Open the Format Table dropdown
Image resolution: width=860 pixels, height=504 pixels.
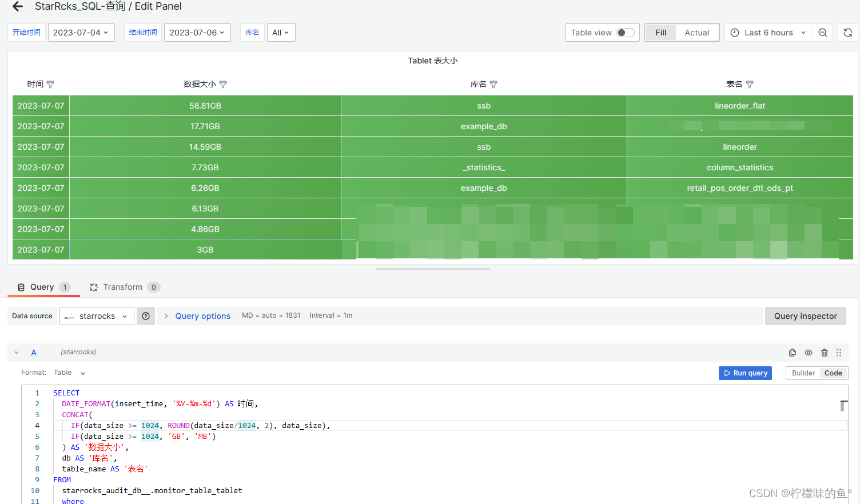69,373
